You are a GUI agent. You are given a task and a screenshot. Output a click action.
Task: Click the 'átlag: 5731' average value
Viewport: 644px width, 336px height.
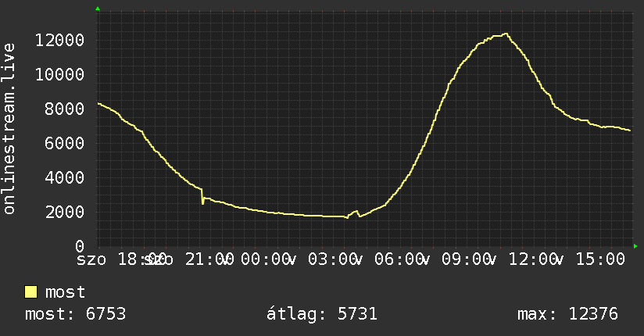coord(321,314)
